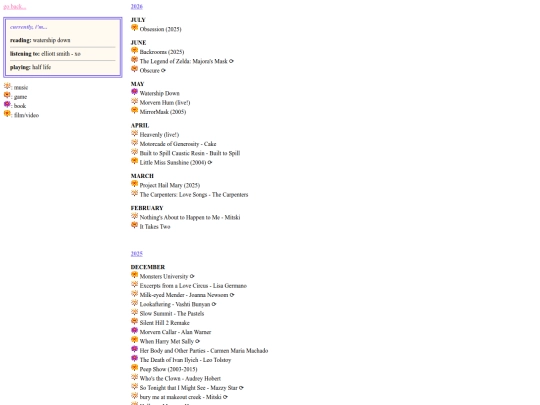Click the flower icon beside Obsession (2025)
The image size is (540, 405).
[135, 28]
